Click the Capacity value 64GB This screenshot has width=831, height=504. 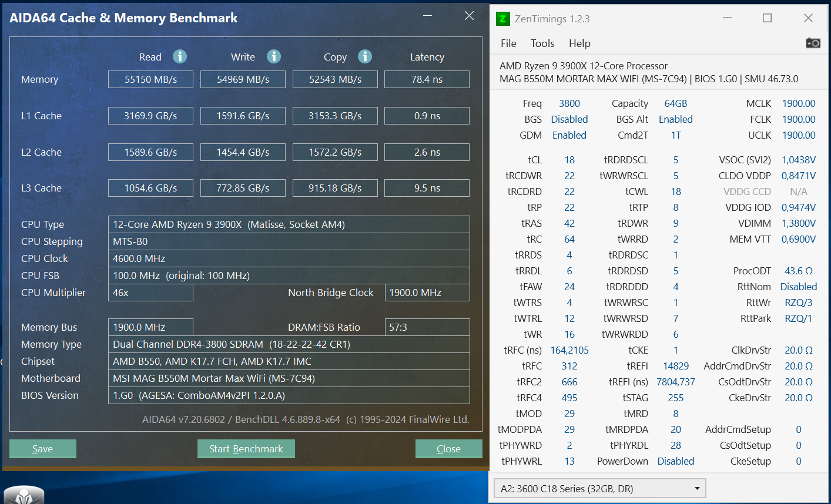tap(676, 103)
